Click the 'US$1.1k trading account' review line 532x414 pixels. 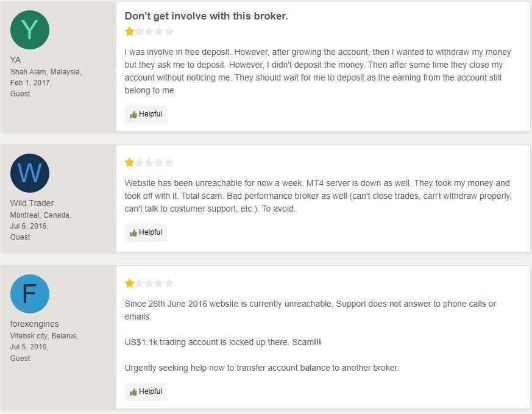(222, 342)
